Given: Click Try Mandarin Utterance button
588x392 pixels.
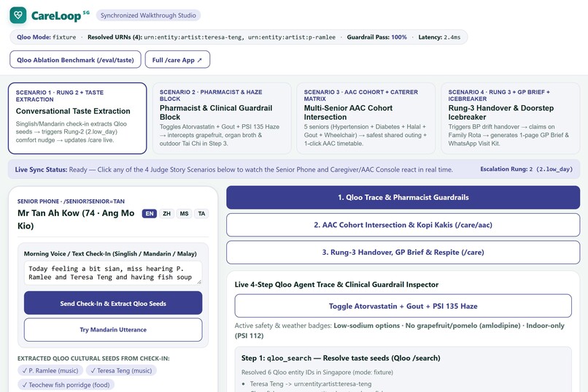Looking at the screenshot, I should pyautogui.click(x=113, y=330).
